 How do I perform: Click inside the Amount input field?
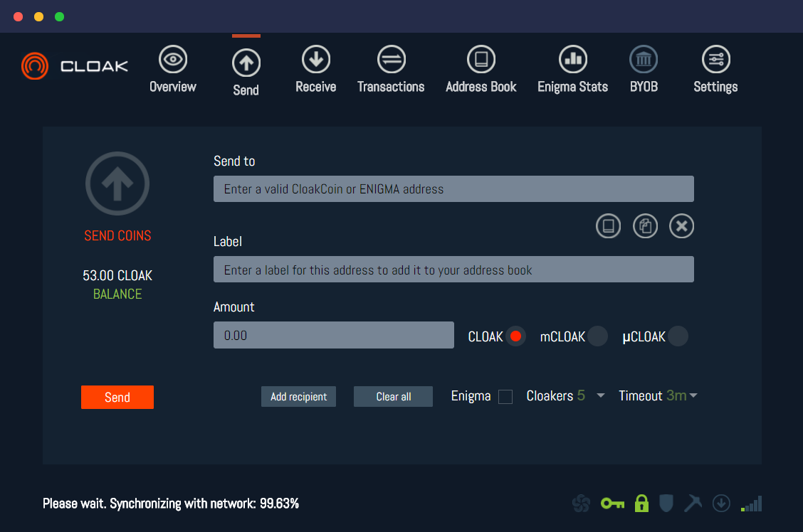[333, 334]
